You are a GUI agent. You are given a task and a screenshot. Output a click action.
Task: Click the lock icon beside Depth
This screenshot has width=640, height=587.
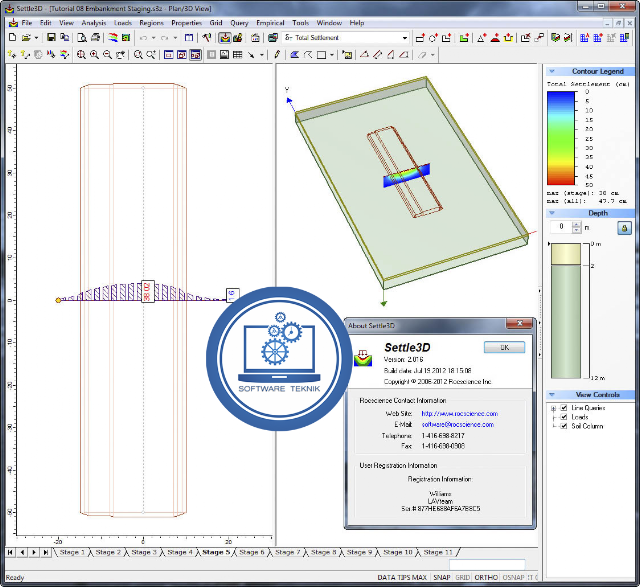coord(624,228)
